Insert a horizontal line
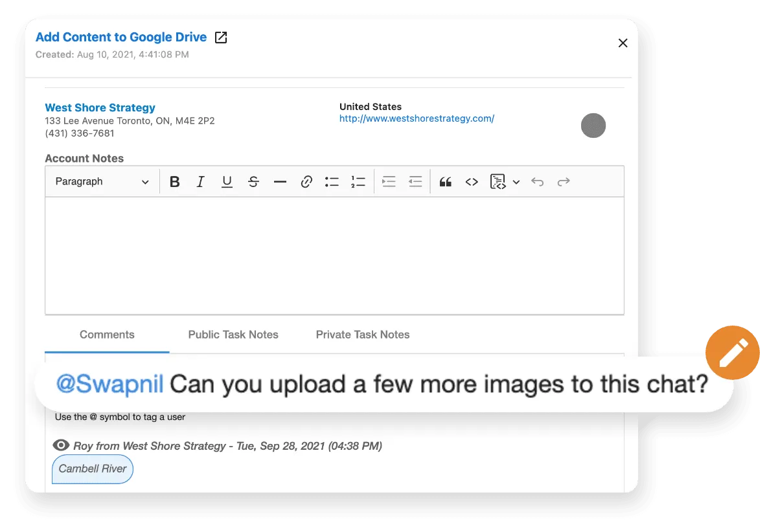767x532 pixels. tap(280, 182)
